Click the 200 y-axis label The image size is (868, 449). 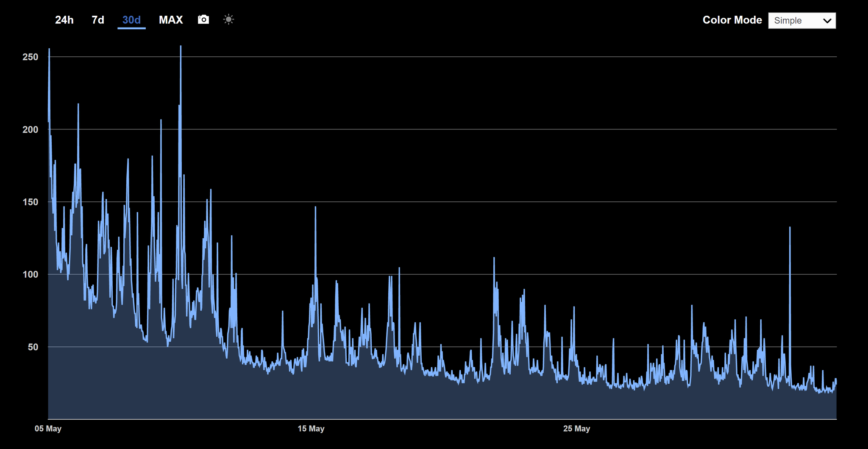click(30, 130)
